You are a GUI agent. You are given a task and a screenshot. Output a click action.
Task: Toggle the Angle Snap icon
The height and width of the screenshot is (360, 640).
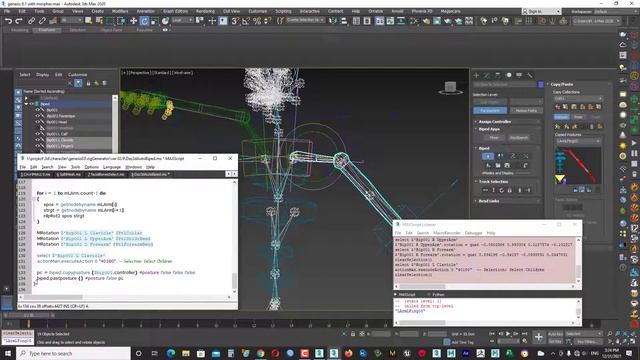coord(246,21)
